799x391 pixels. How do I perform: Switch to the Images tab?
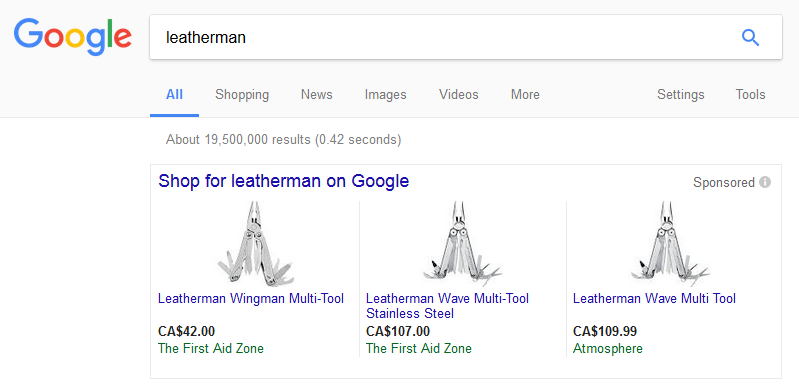point(385,95)
